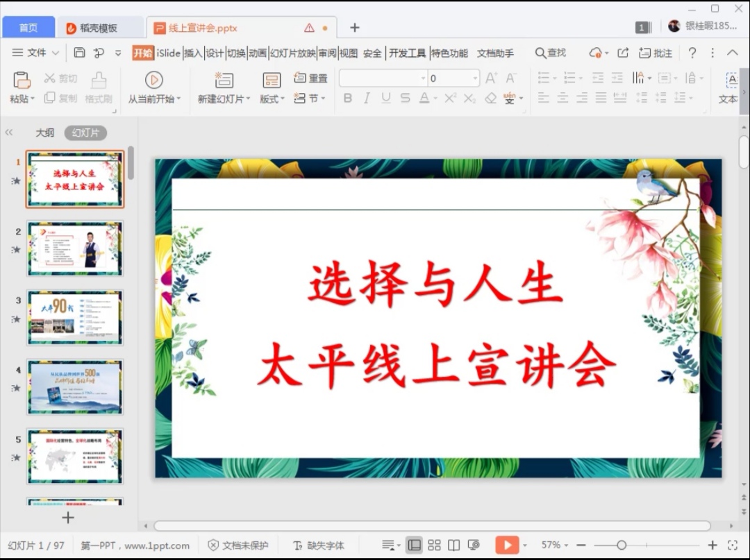Screen dimensions: 750x560
Task: Switch to reading view in status bar
Action: click(x=453, y=545)
